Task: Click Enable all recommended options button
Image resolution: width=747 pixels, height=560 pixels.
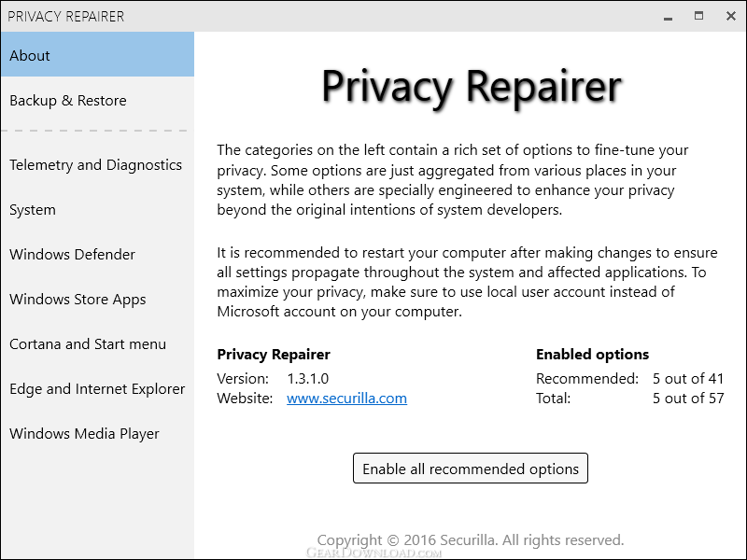Action: (471, 469)
